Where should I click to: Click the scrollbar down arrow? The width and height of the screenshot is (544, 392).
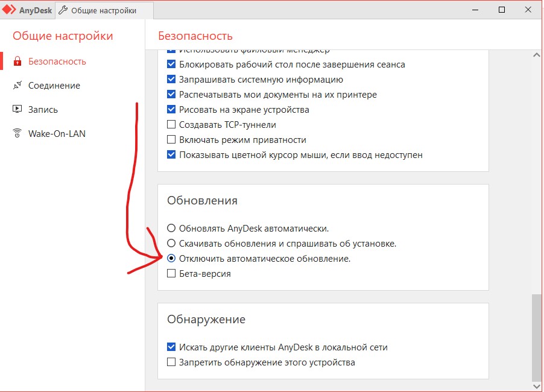537,386
